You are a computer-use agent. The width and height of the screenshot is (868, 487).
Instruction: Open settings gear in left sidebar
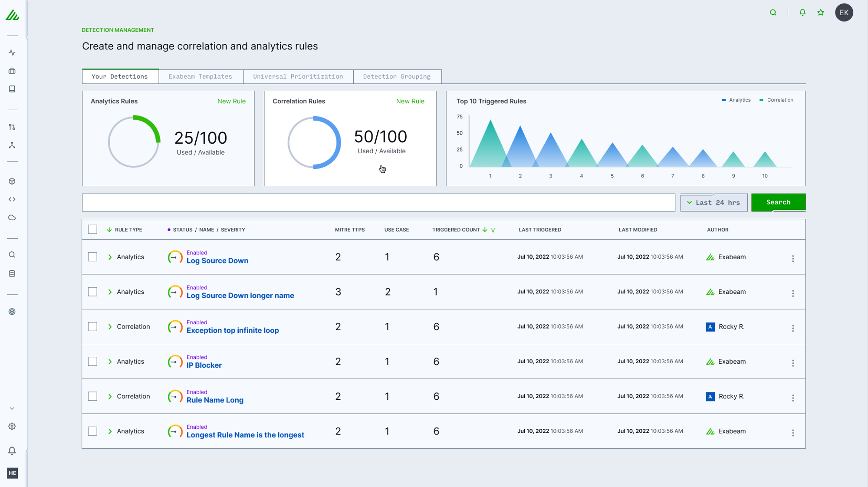click(12, 426)
